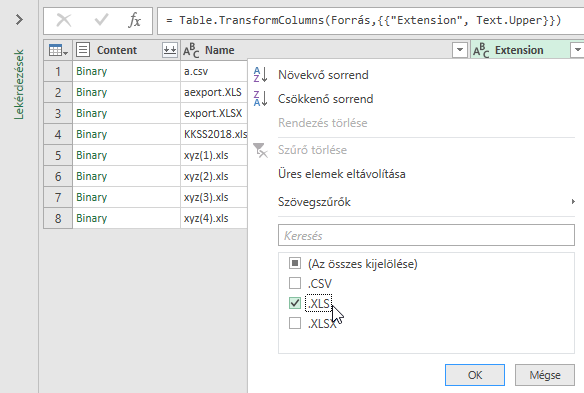Click Binary link in row 8
584x393 pixels.
coord(92,218)
